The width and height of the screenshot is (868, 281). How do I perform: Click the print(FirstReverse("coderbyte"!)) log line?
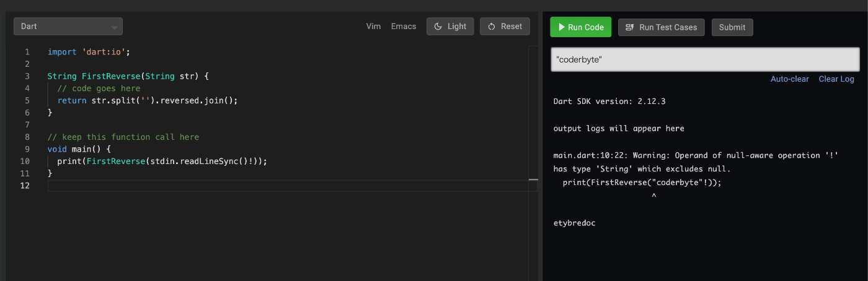click(x=642, y=183)
